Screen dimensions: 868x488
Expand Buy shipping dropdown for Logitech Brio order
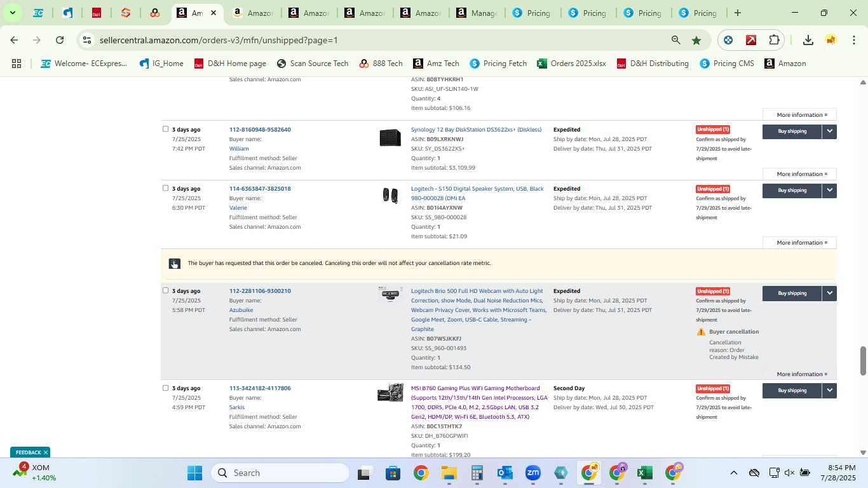(829, 293)
